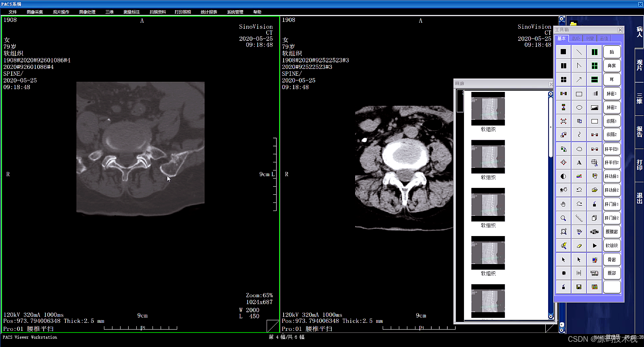Switch to the 基本 toolbox tab
This screenshot has height=347, width=644.
coord(561,38)
